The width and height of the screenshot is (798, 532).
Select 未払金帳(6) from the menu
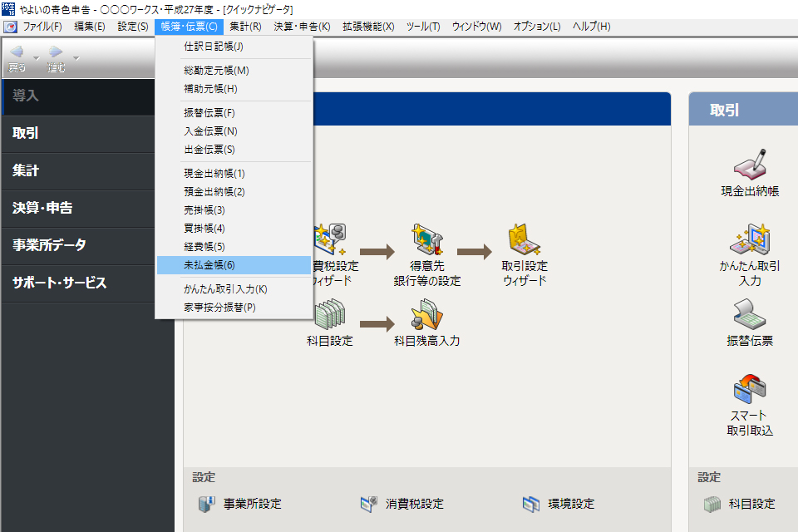[234, 264]
